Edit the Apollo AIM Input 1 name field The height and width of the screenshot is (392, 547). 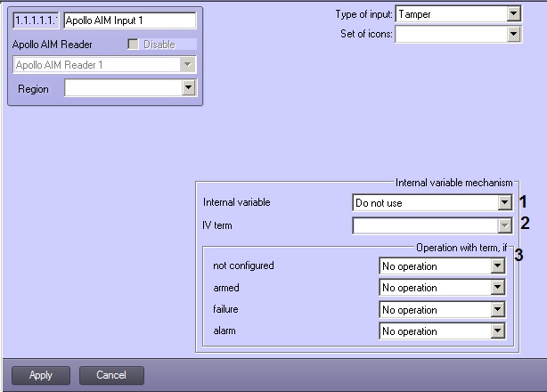(x=129, y=20)
